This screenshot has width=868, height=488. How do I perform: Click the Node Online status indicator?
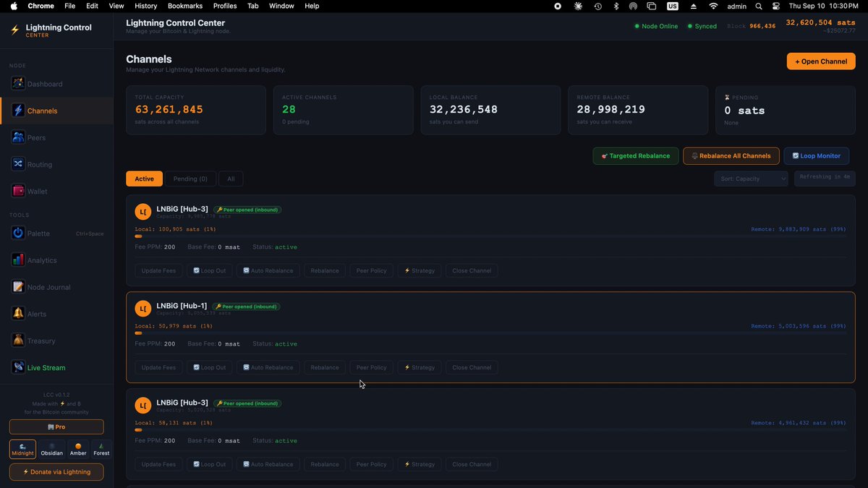point(657,26)
